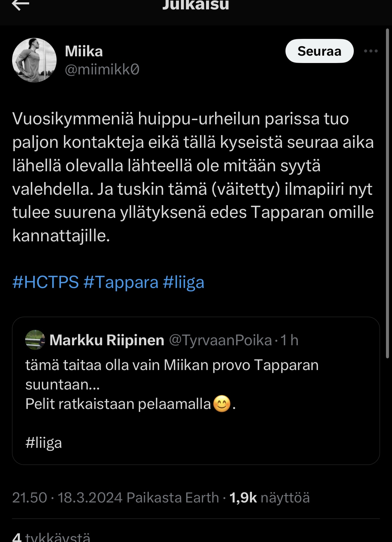Select the #liiga hashtag in main post
Screen dimensions: 392x542
pyautogui.click(x=184, y=282)
